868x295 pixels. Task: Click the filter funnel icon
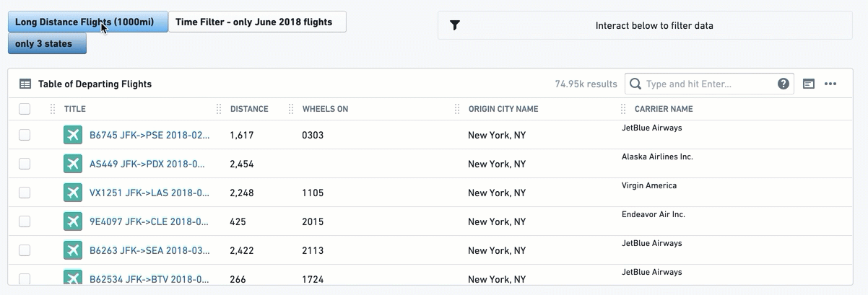[x=455, y=25]
